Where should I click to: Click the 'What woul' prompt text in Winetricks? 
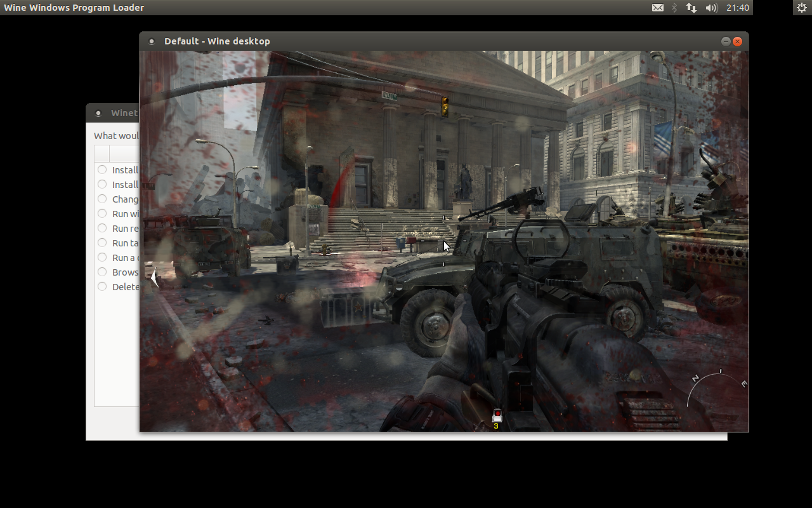[116, 136]
